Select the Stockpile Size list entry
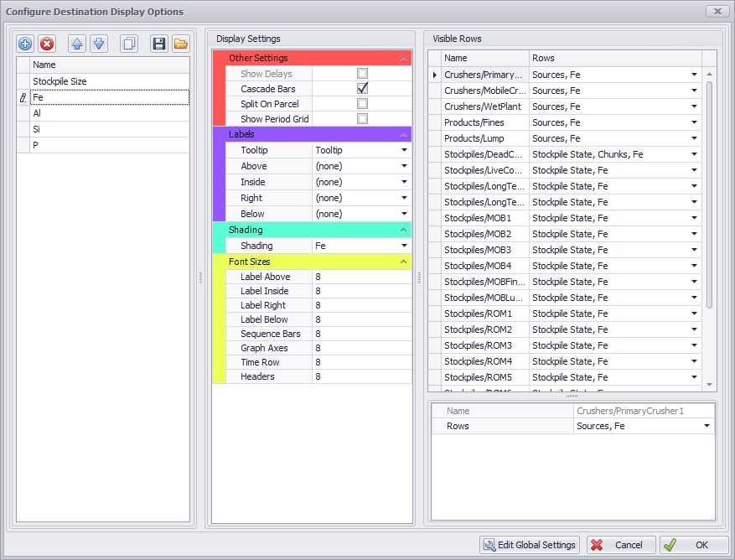735x560 pixels. coord(60,81)
